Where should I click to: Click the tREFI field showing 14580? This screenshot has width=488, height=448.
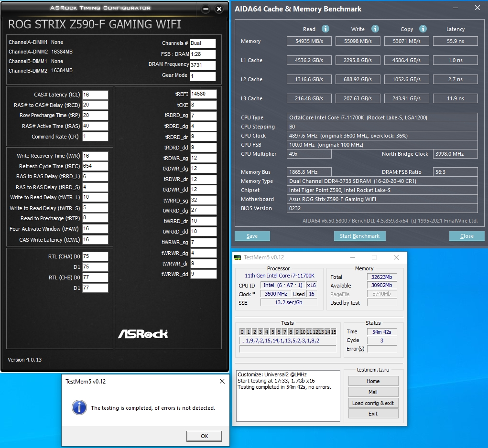[203, 94]
